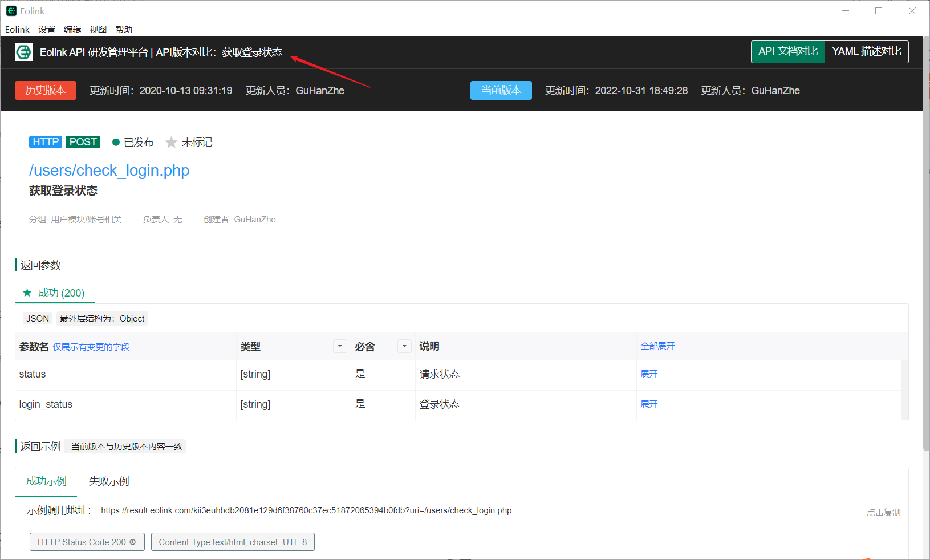Click the 参数名 column header

point(34,347)
